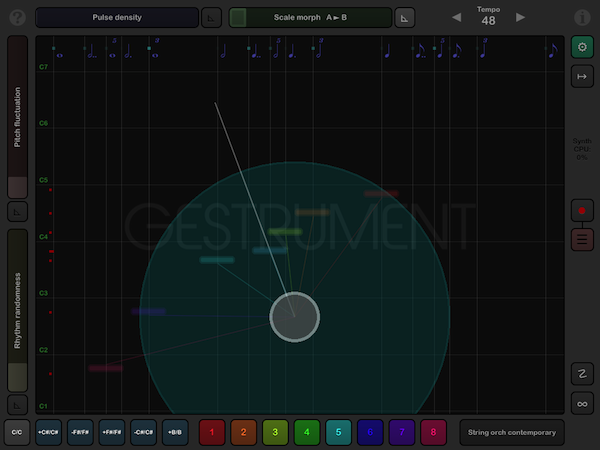This screenshot has width=600, height=450.
Task: Adjust the Pulse density slider
Action: 117,18
